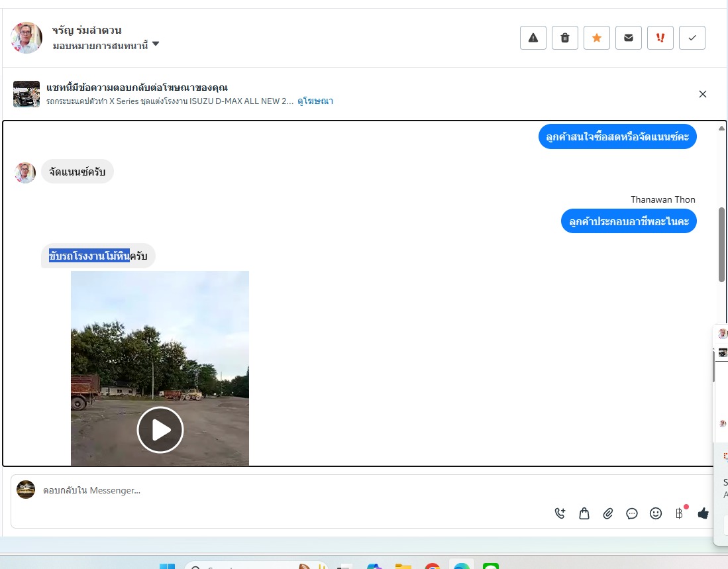Play the quarry video in chat

160,430
